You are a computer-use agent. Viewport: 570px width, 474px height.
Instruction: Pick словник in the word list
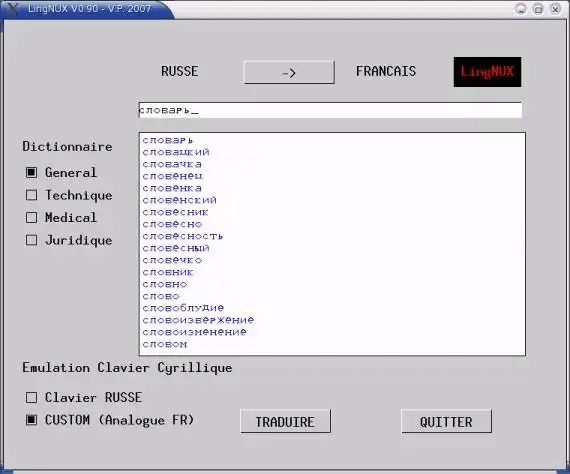click(x=168, y=272)
